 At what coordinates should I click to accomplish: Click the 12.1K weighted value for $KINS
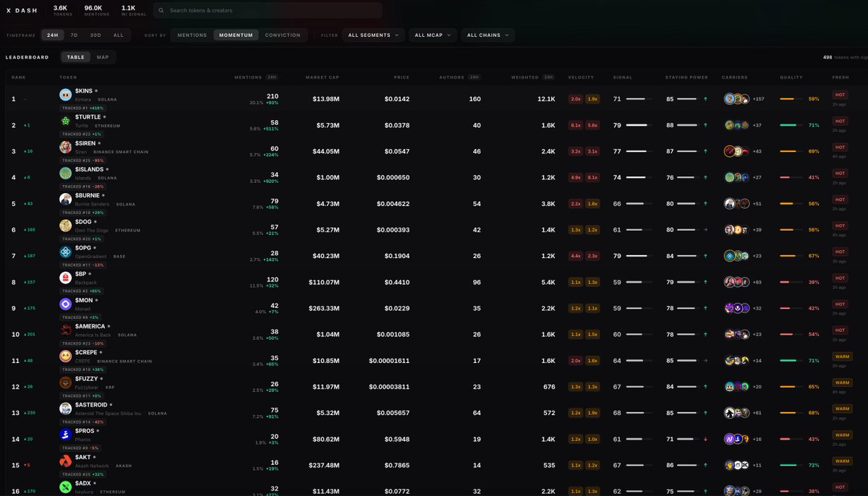pos(546,99)
